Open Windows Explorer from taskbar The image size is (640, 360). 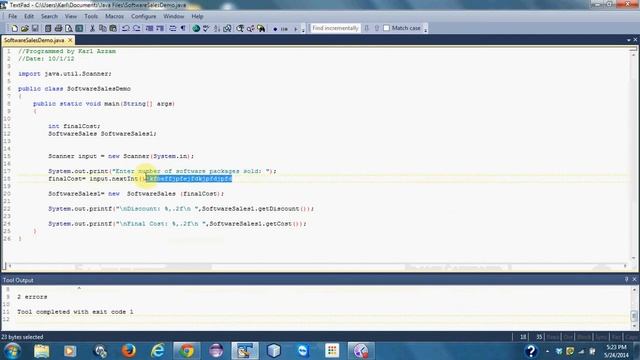(41, 351)
